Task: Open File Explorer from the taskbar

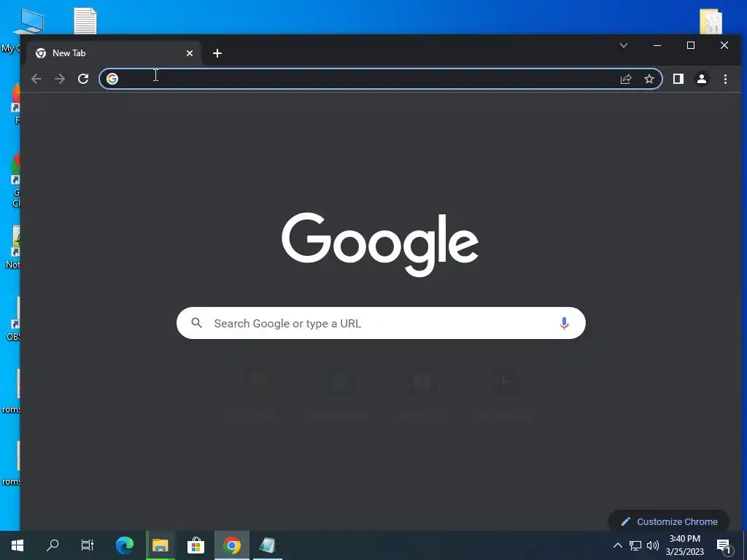Action: tap(160, 545)
